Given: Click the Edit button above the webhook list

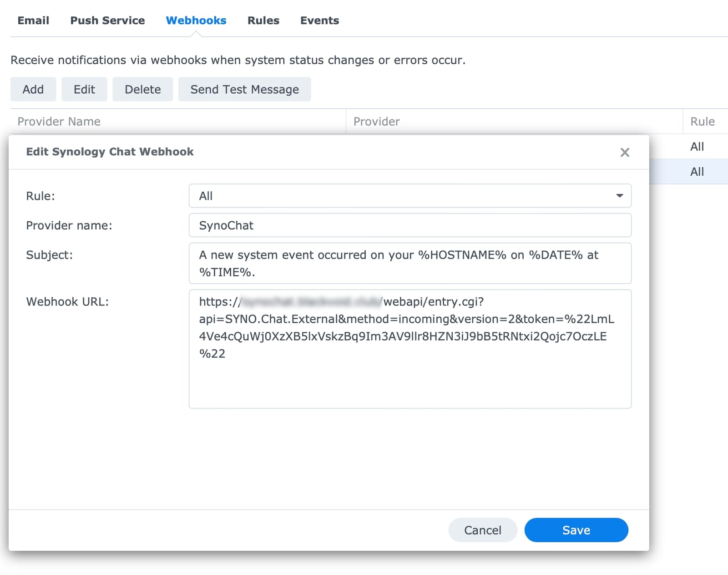Looking at the screenshot, I should 84,89.
